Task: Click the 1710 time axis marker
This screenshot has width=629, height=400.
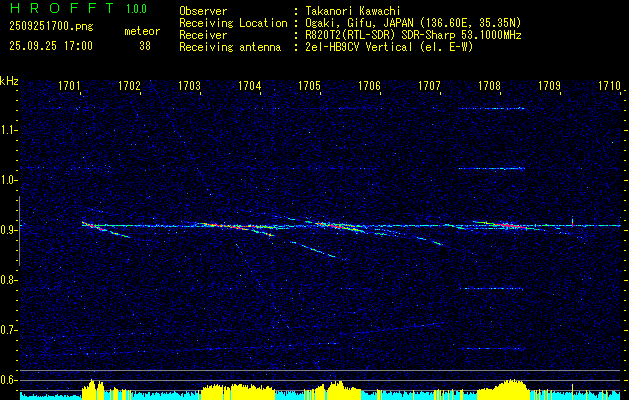Action: click(x=609, y=85)
